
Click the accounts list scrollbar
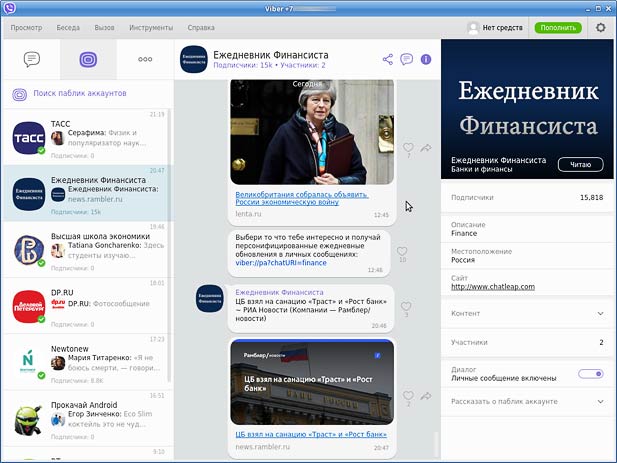(x=170, y=244)
